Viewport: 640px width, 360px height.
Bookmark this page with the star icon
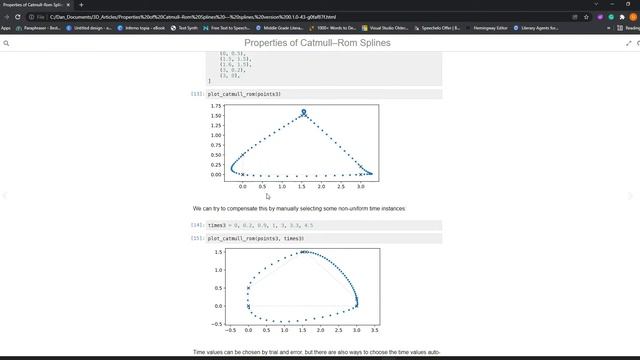tap(586, 17)
